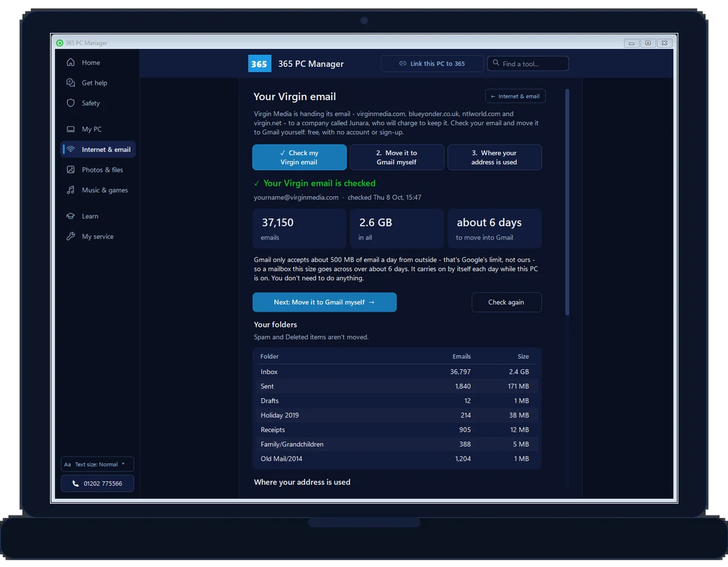Go back to Internet & email

pyautogui.click(x=516, y=96)
